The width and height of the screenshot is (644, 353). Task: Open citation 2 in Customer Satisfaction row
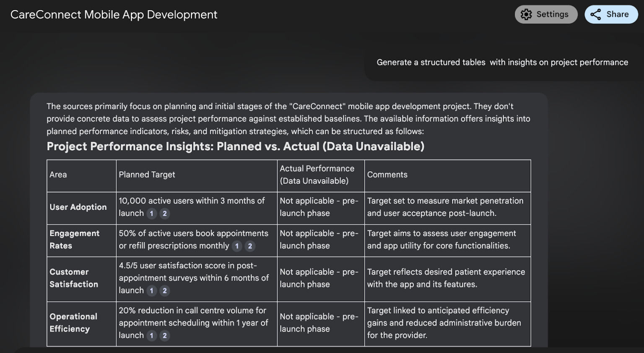coord(165,290)
